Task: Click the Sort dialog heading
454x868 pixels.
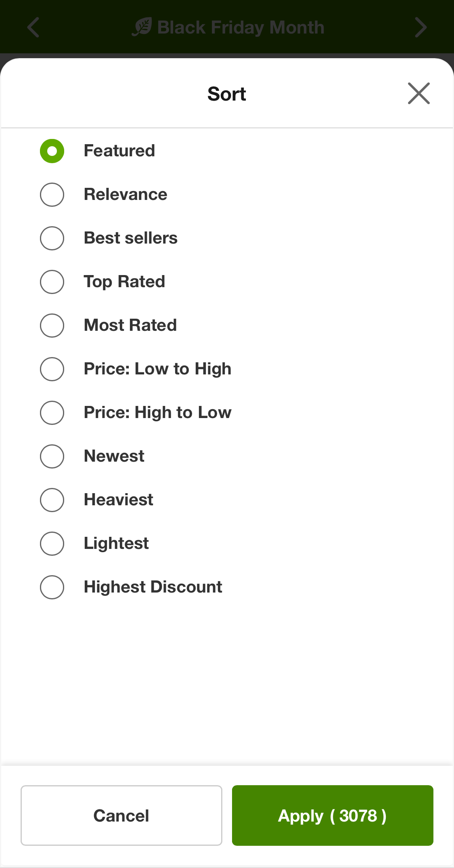Action: point(226,94)
